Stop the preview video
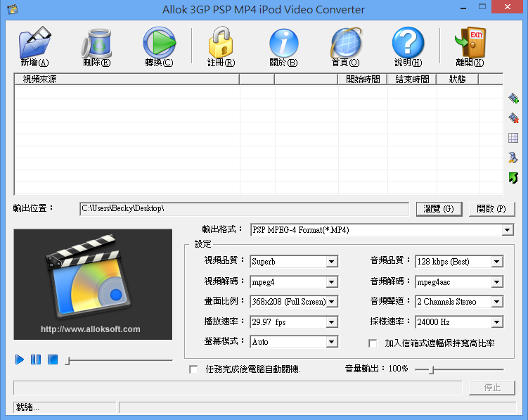The height and width of the screenshot is (420, 528). (x=53, y=359)
